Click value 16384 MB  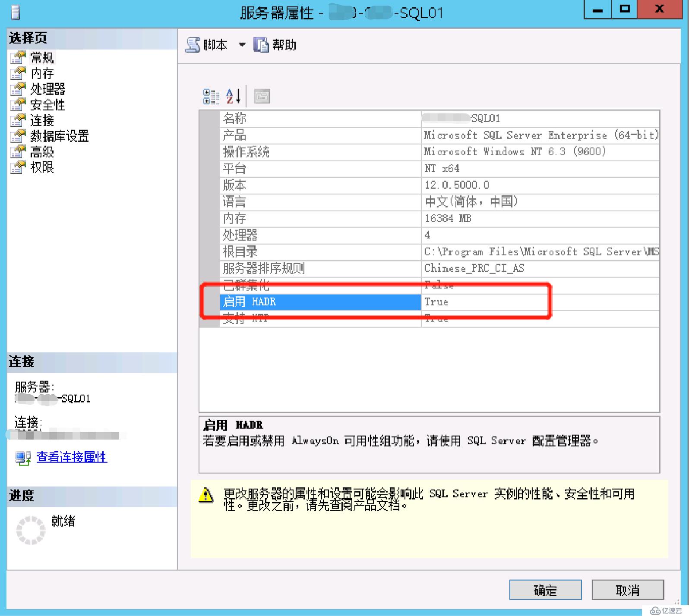(448, 219)
